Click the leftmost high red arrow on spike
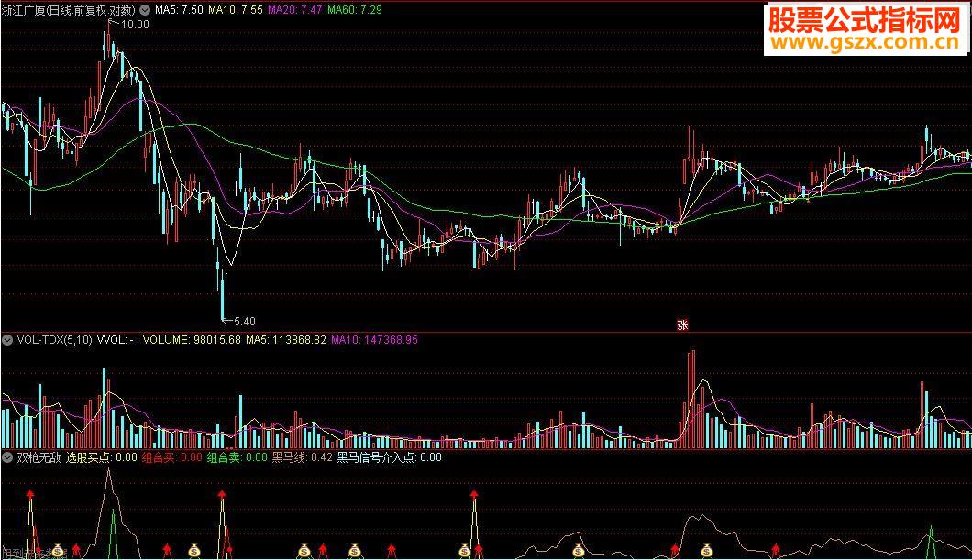Screen dimensions: 972x560 tap(29, 494)
